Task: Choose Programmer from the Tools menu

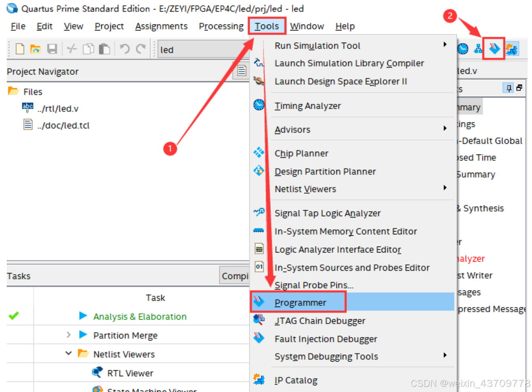Action: click(353, 302)
